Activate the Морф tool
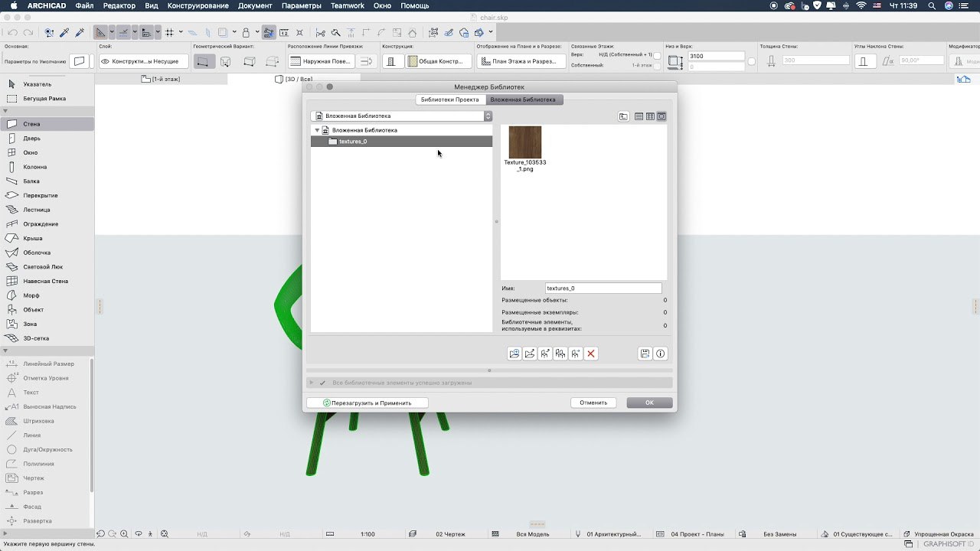Viewport: 980px width, 551px height. [47, 295]
